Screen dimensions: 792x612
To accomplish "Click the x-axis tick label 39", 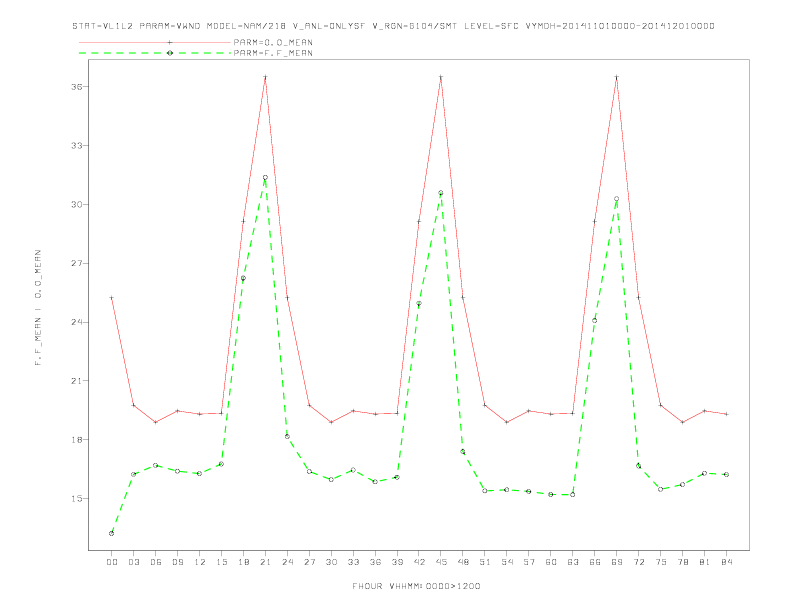I will point(397,562).
